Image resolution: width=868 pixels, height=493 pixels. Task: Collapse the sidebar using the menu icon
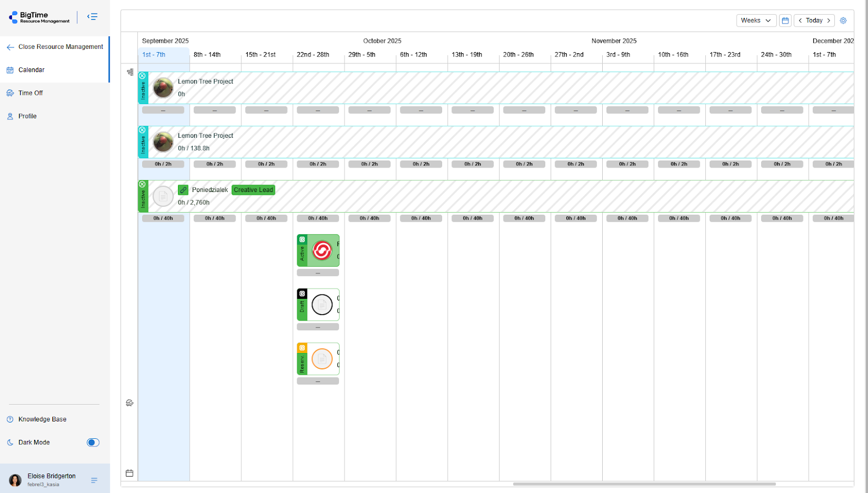(93, 17)
